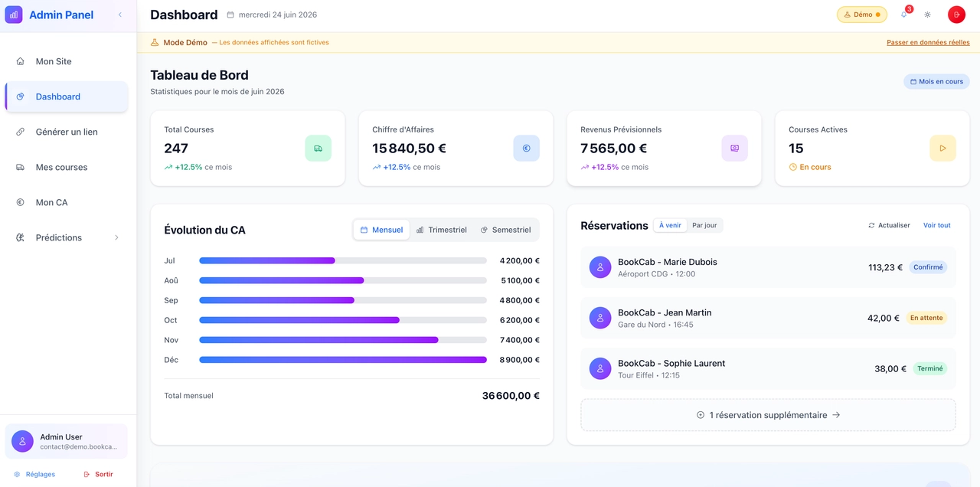Image resolution: width=980 pixels, height=487 pixels.
Task: Switch to the Par jour tab
Action: (x=704, y=225)
